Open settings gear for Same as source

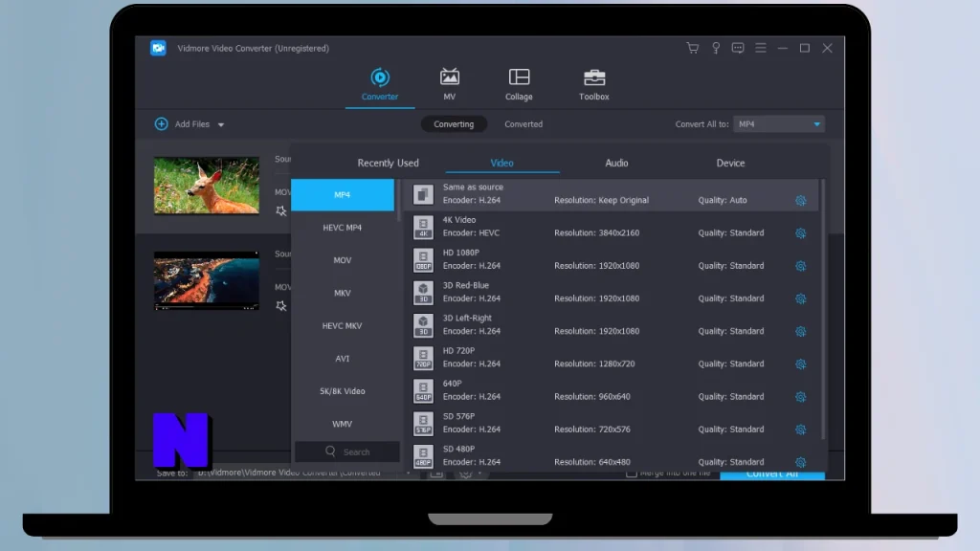point(801,201)
